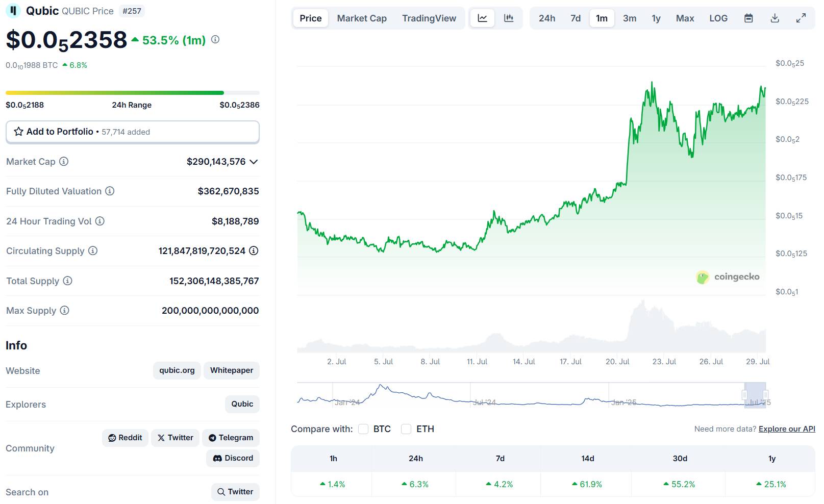The width and height of the screenshot is (824, 504).
Task: Open Discord community link
Action: (233, 458)
